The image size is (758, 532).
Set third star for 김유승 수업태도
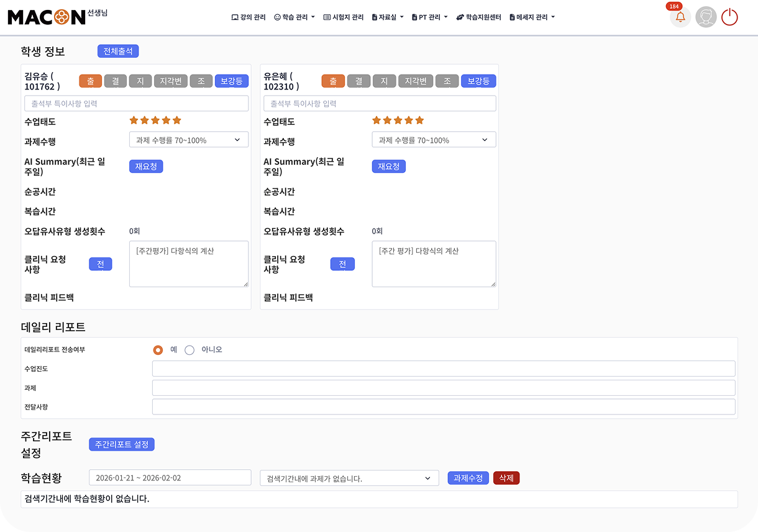(155, 121)
